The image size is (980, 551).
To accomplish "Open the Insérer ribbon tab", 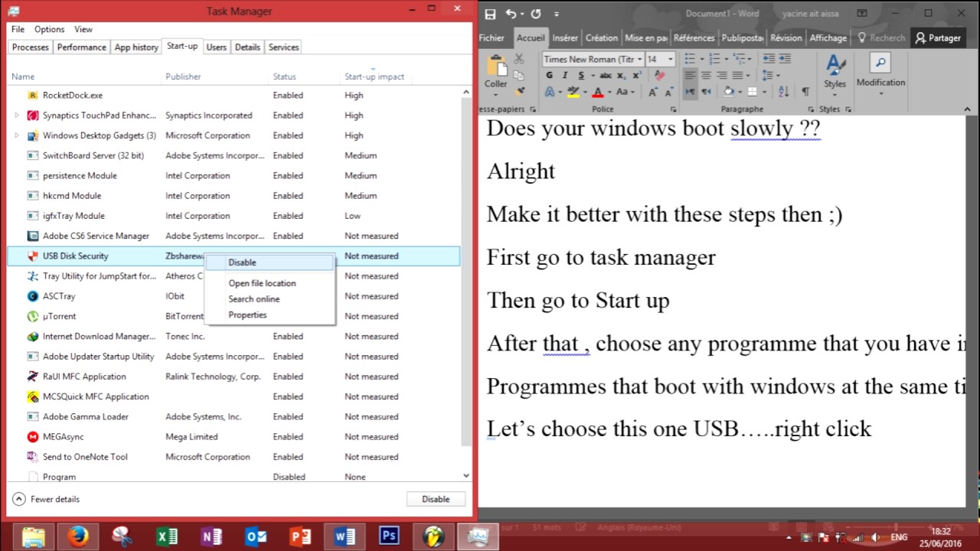I will point(565,37).
